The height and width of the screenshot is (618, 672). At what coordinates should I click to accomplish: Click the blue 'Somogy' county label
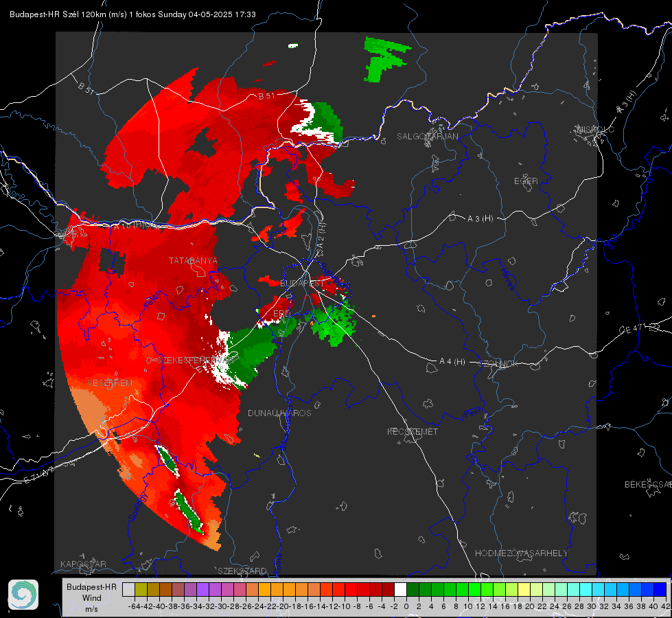tap(139, 507)
